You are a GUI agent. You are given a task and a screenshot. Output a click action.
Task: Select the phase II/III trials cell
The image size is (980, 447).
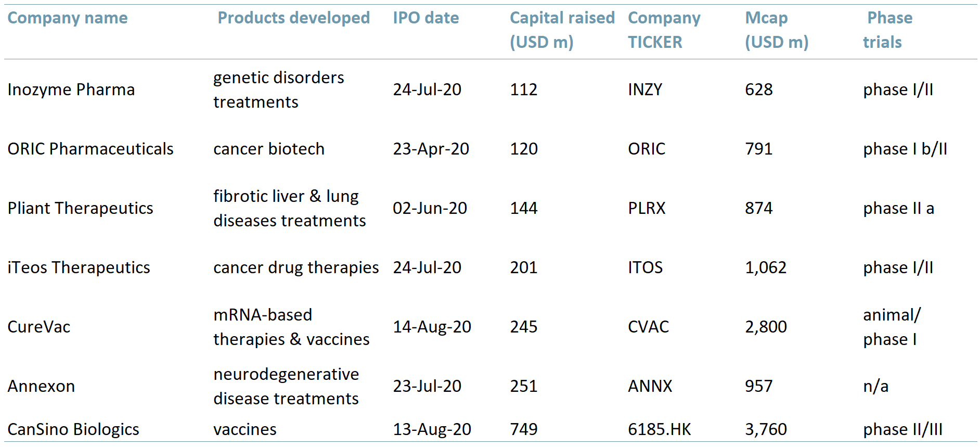point(903,429)
